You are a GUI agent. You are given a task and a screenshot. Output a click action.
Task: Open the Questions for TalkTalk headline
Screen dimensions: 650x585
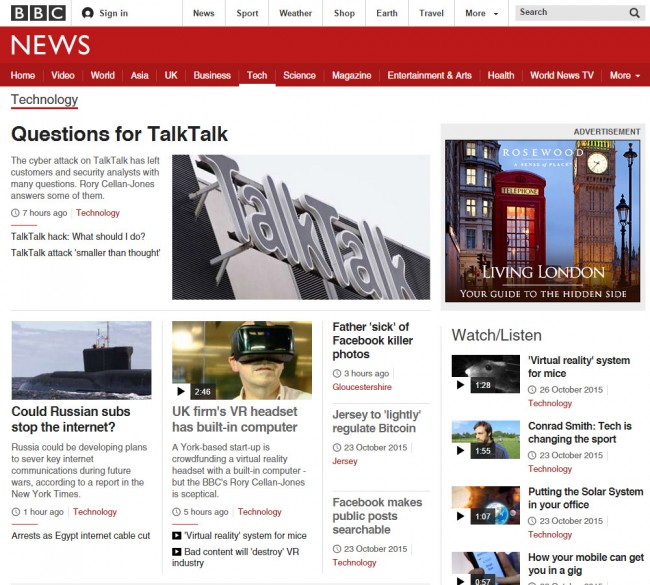point(119,134)
